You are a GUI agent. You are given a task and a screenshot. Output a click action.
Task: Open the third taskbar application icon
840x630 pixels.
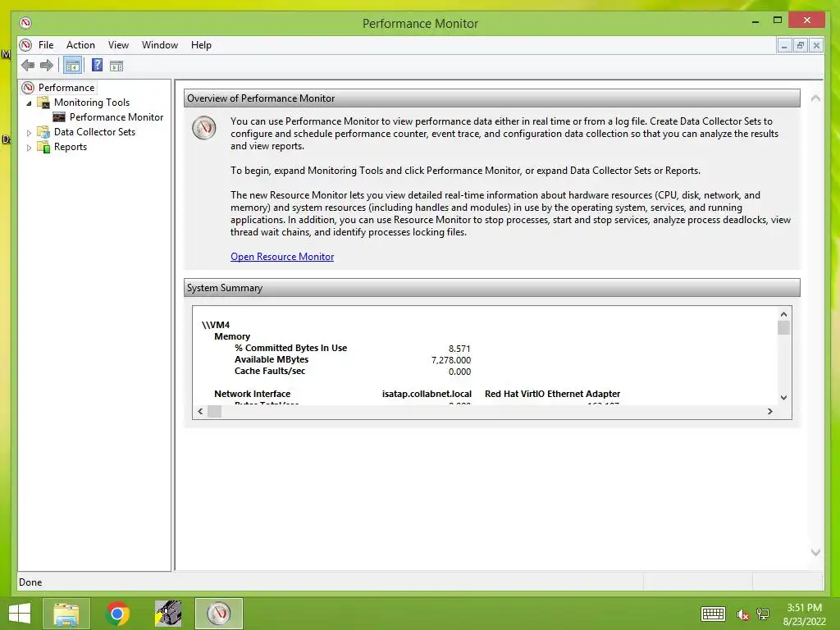[x=168, y=614]
